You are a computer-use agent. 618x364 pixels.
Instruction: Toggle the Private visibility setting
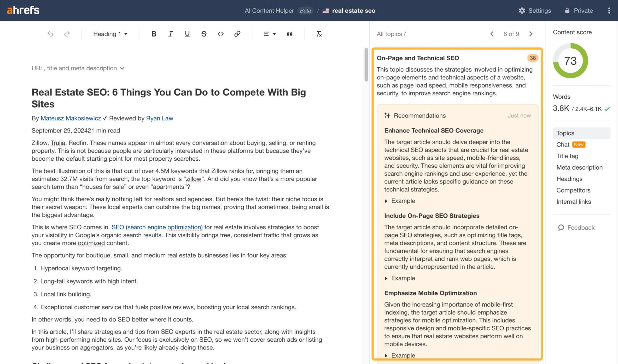(578, 10)
